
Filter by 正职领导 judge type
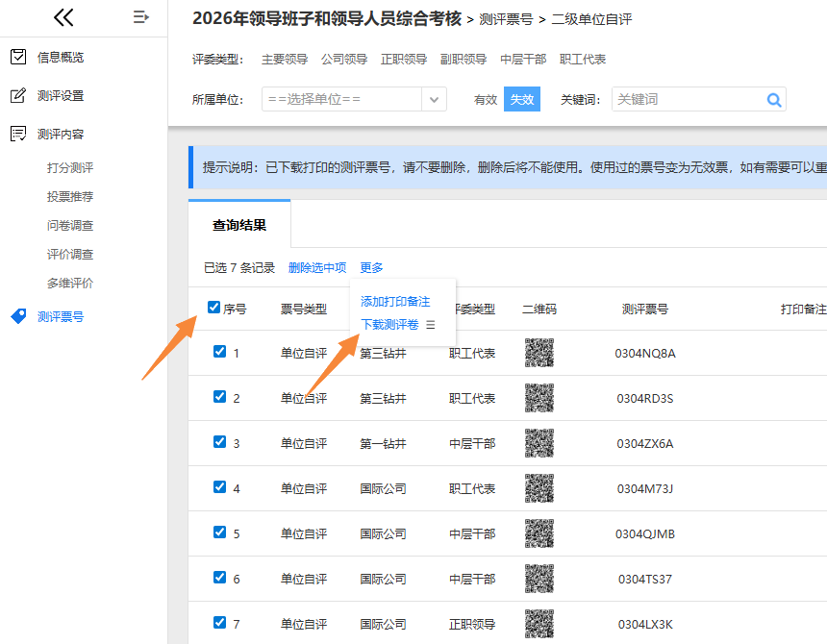coord(404,59)
